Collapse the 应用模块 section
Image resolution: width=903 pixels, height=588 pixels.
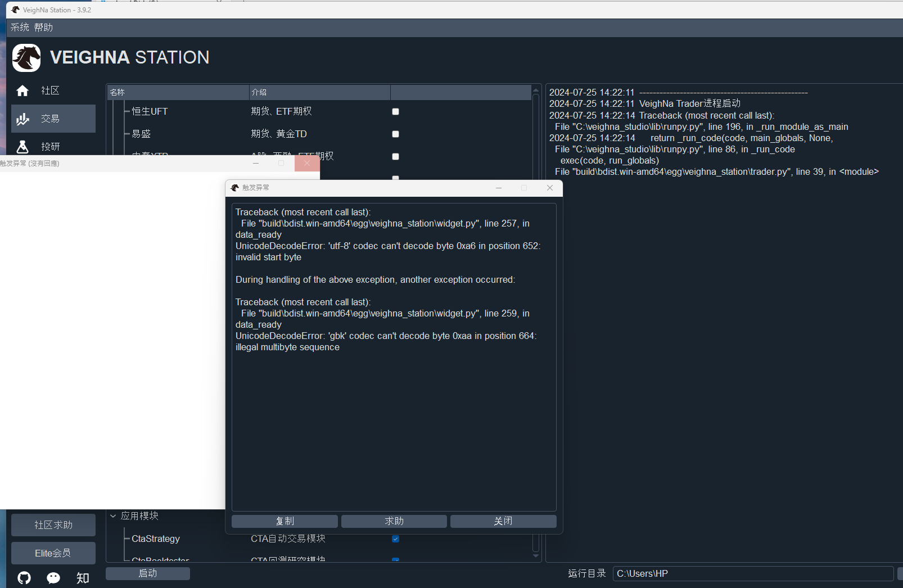tap(113, 515)
